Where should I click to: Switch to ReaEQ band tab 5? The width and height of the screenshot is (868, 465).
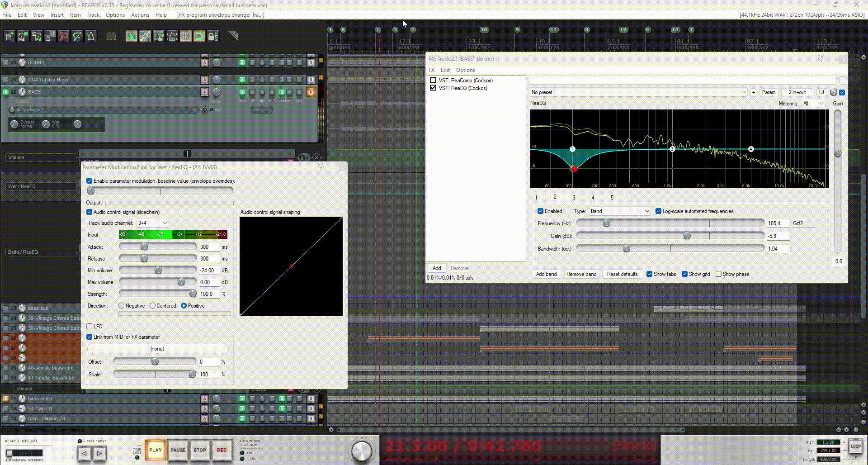click(612, 198)
